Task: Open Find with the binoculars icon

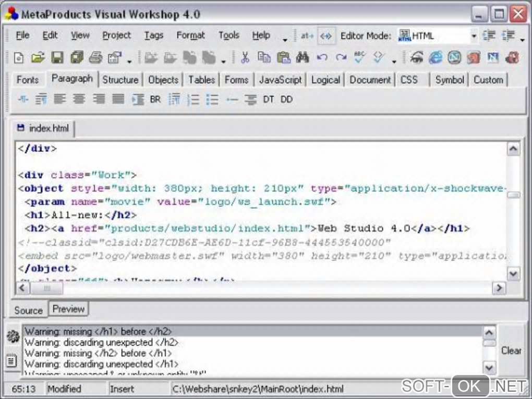Action: click(303, 58)
